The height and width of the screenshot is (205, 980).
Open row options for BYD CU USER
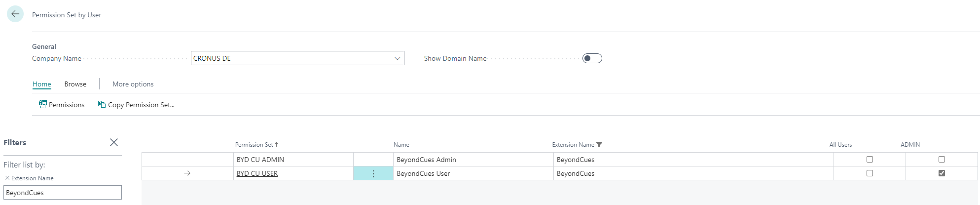(x=373, y=173)
